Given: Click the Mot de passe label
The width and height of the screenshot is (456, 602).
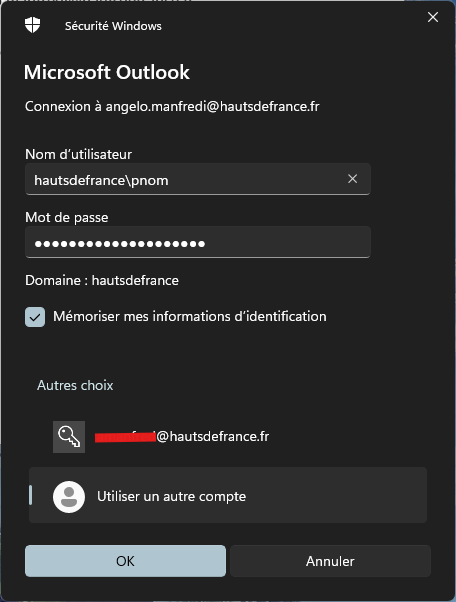Looking at the screenshot, I should 67,217.
